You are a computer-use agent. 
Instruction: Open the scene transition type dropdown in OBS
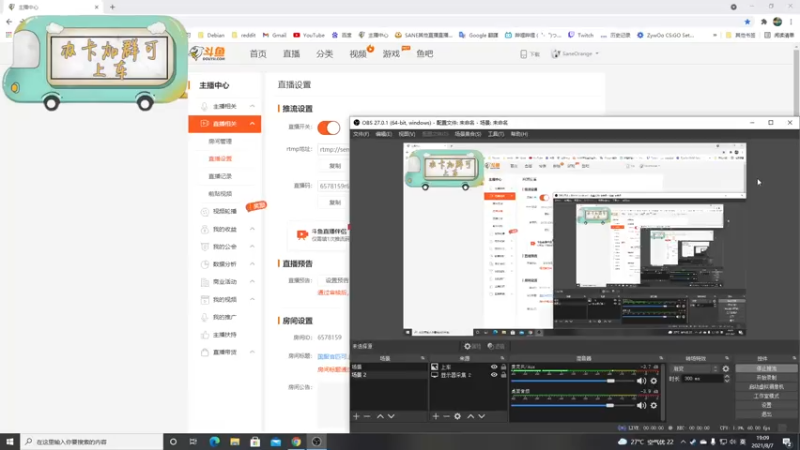[694, 368]
